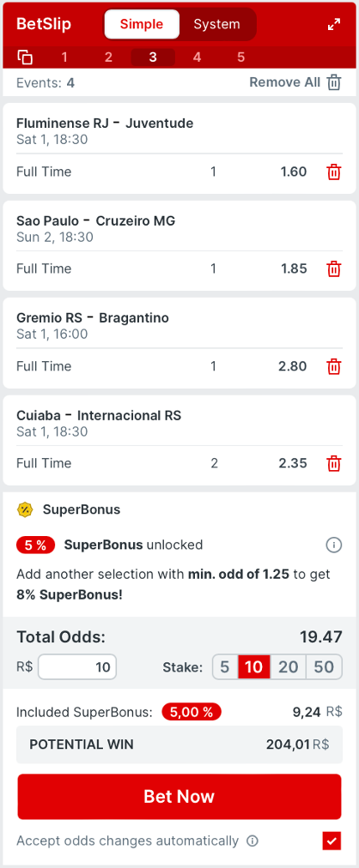The image size is (359, 868).
Task: Trash the Gremio RS - Bragantino selection
Action: click(333, 366)
